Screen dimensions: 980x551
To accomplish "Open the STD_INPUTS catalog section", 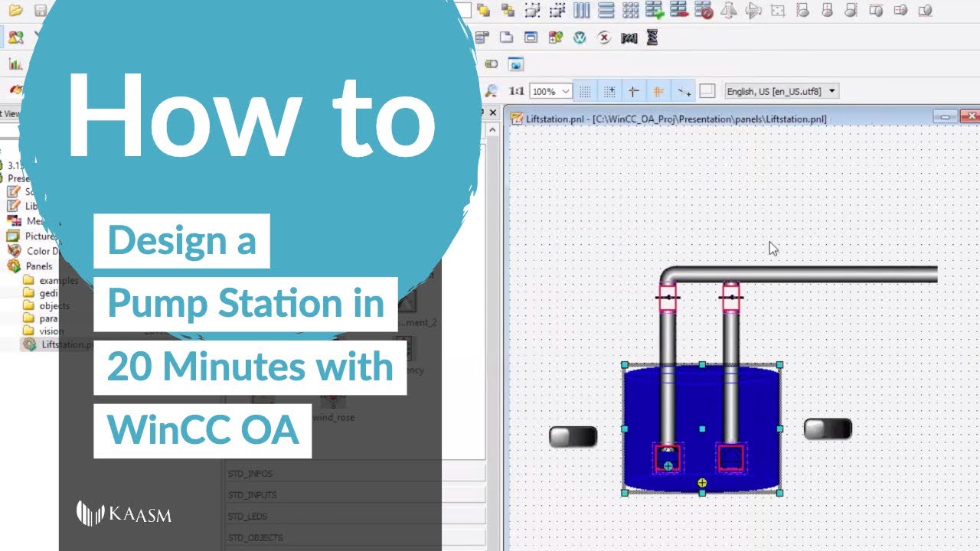I will [x=355, y=495].
